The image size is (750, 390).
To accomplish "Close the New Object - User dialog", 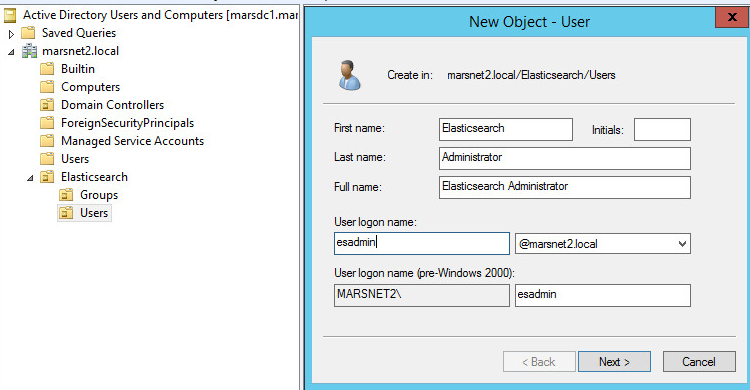I will (732, 17).
